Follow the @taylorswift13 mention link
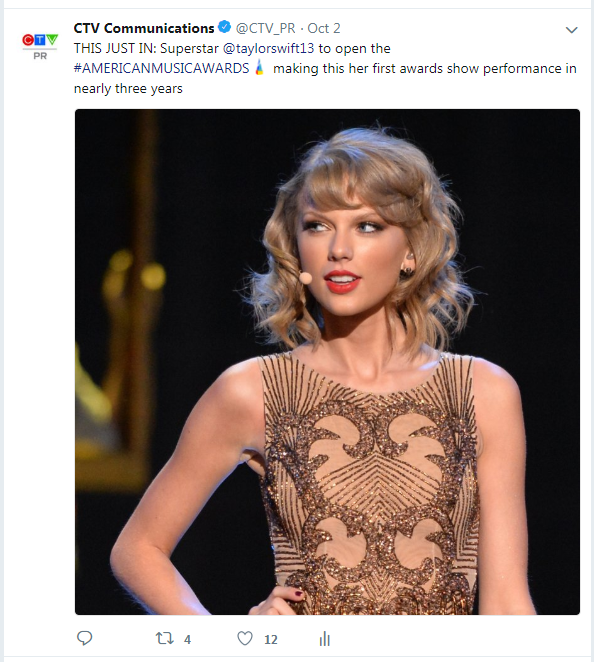Viewport: 594px width, 662px height. coord(269,49)
